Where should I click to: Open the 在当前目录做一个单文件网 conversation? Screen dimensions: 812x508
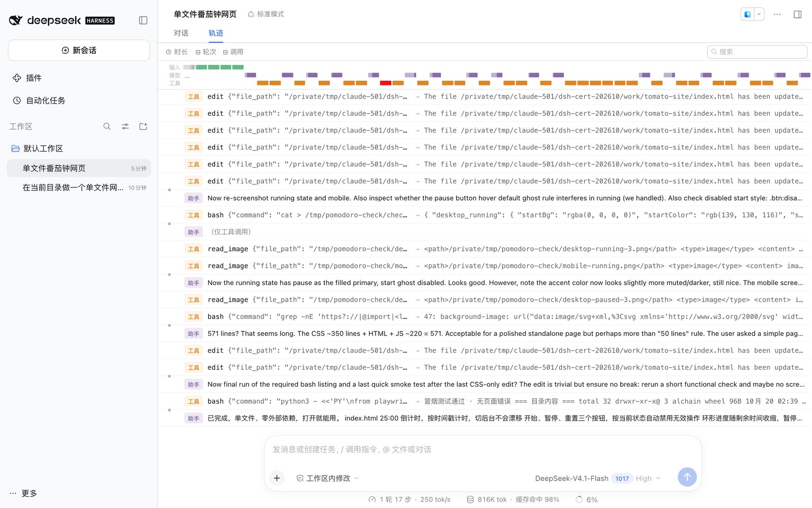pos(79,187)
